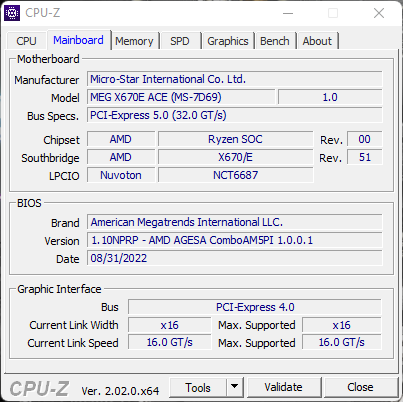Click the Southbridge Rev. value 51
The width and height of the screenshot is (403, 402).
tap(365, 157)
